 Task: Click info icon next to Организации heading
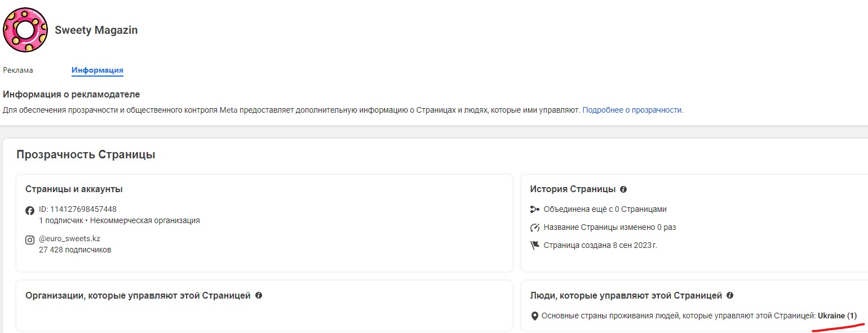pyautogui.click(x=259, y=295)
